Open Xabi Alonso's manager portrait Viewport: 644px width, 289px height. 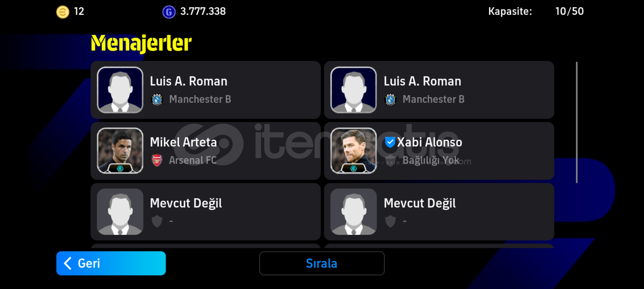tap(354, 151)
